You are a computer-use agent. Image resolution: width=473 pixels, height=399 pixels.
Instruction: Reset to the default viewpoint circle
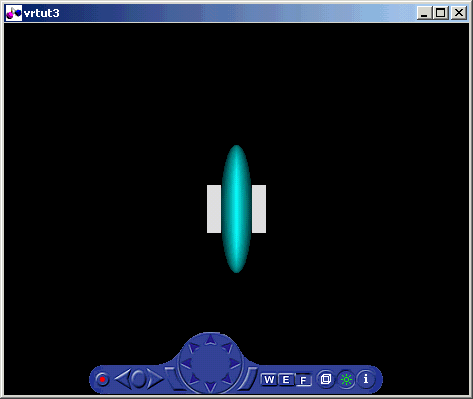139,379
